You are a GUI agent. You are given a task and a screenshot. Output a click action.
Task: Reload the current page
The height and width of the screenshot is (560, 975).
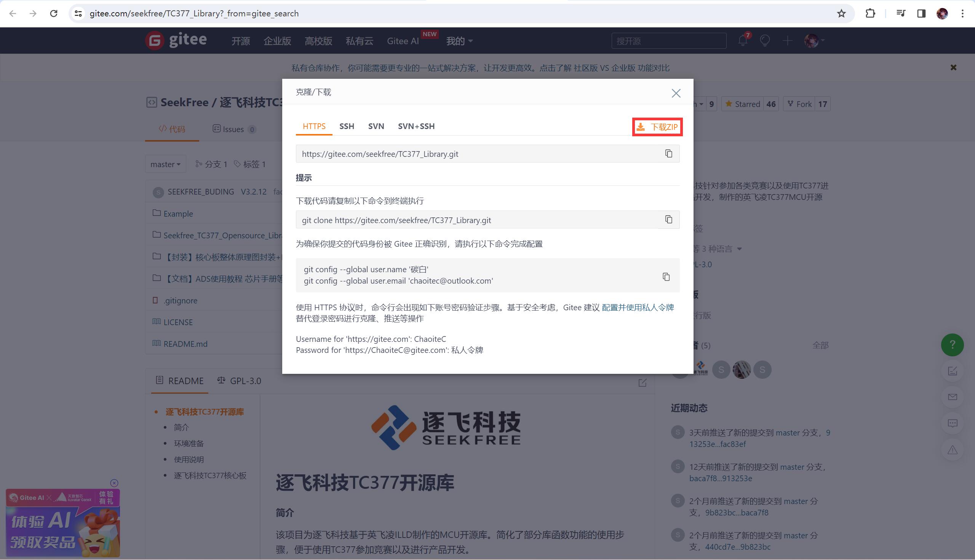pyautogui.click(x=54, y=13)
